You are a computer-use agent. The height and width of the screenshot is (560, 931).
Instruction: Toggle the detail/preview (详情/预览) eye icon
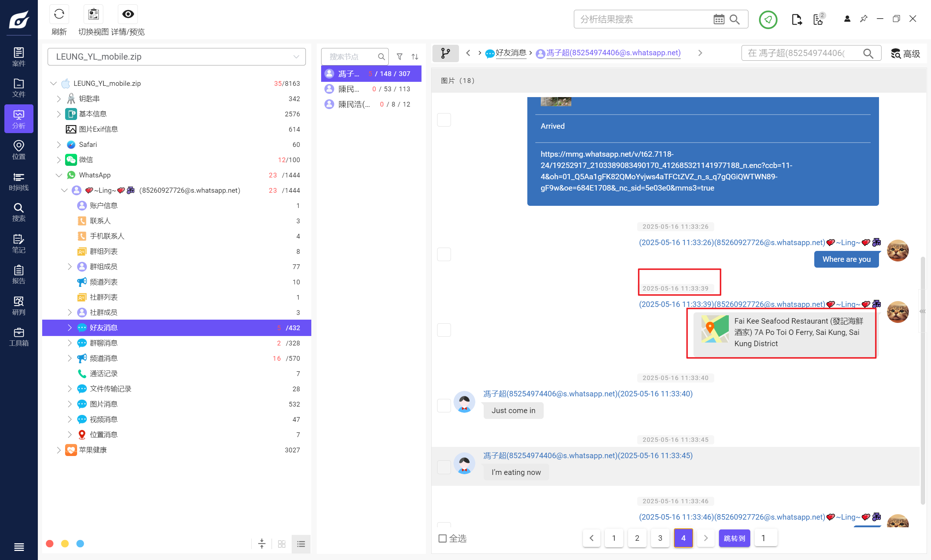tap(128, 14)
